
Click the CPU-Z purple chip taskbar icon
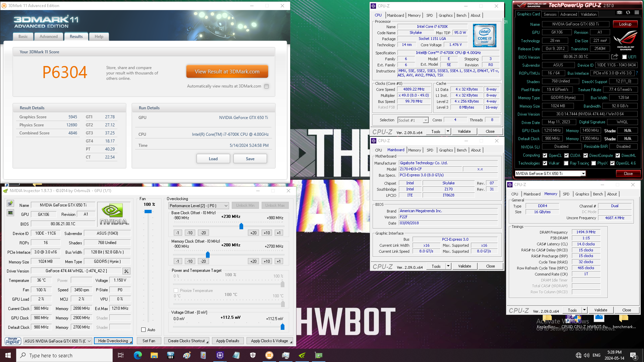[x=220, y=355]
